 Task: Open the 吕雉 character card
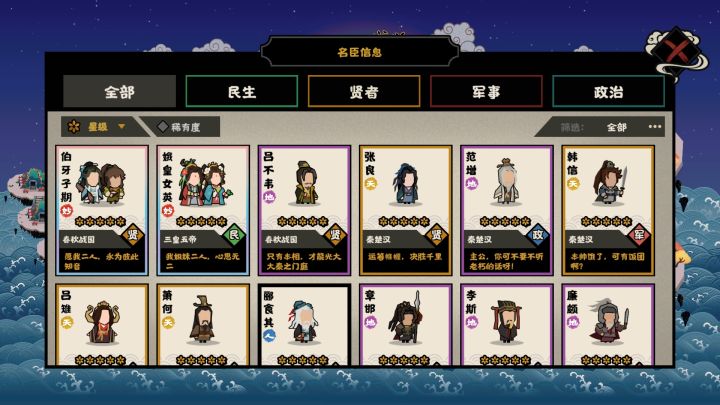click(102, 325)
